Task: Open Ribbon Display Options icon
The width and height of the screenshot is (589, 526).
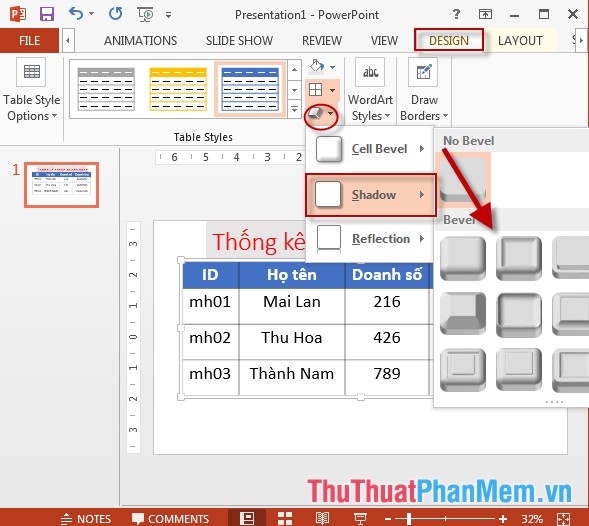Action: (485, 14)
